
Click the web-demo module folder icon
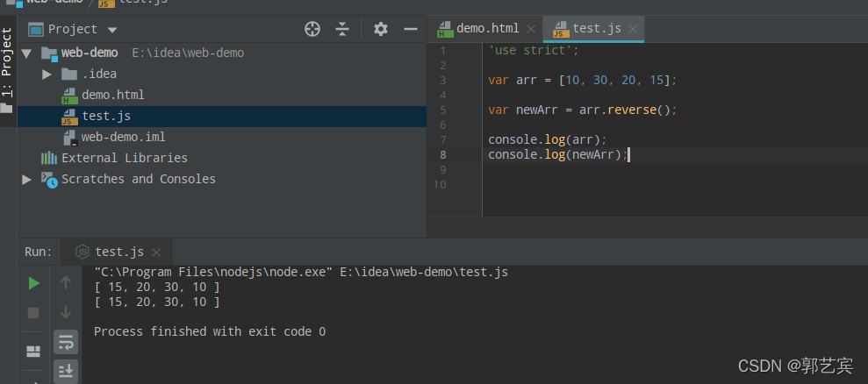tap(49, 53)
